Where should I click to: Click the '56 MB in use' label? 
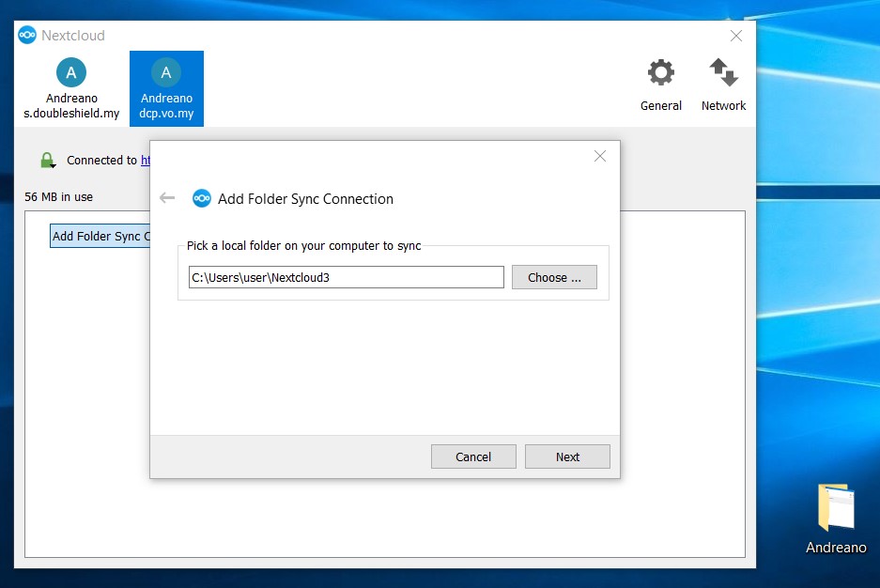[59, 197]
